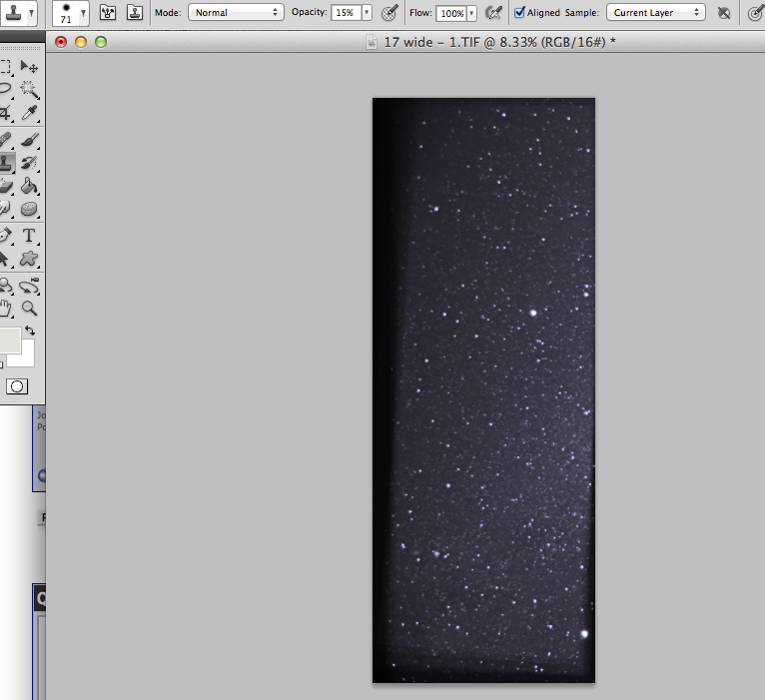
Task: Select the Zoom magnifier tool
Action: pos(29,309)
